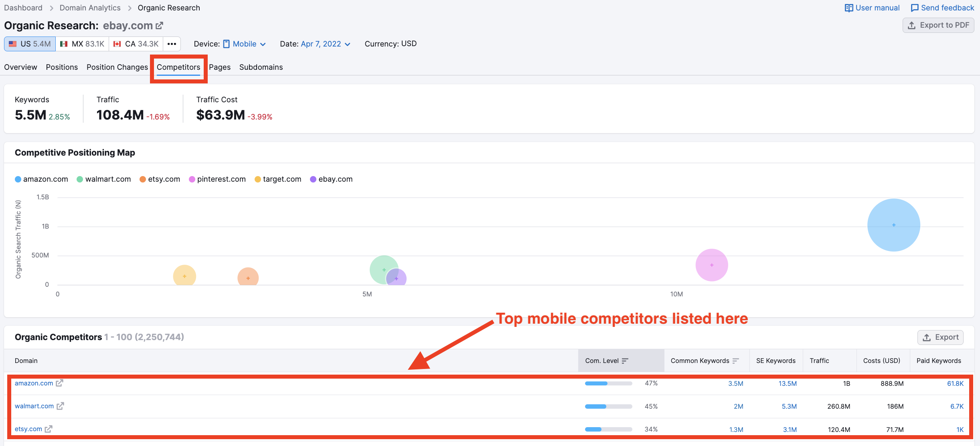Open more databases via three-dots button

click(172, 44)
